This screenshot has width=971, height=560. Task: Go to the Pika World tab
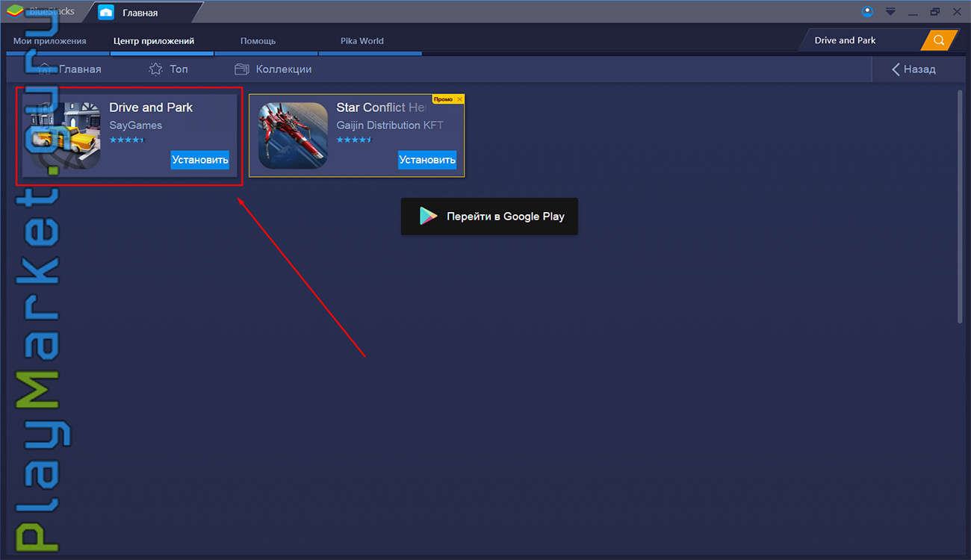362,41
